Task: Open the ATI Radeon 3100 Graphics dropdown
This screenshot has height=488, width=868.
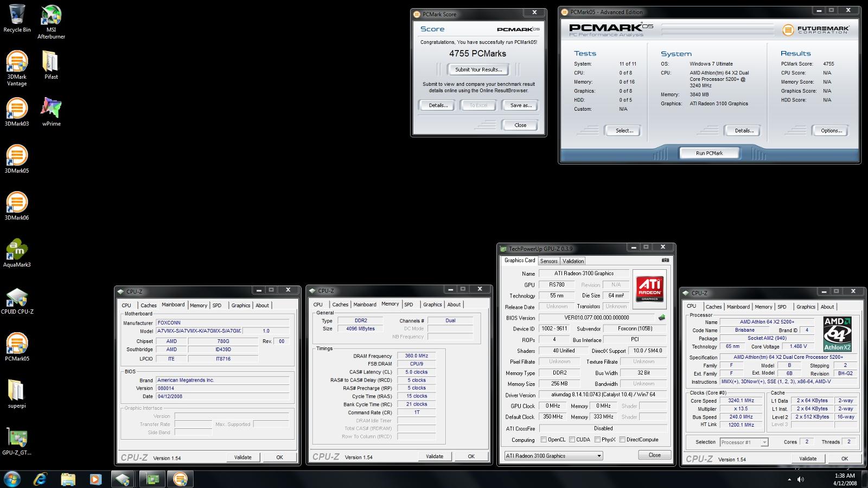Action: [x=553, y=455]
